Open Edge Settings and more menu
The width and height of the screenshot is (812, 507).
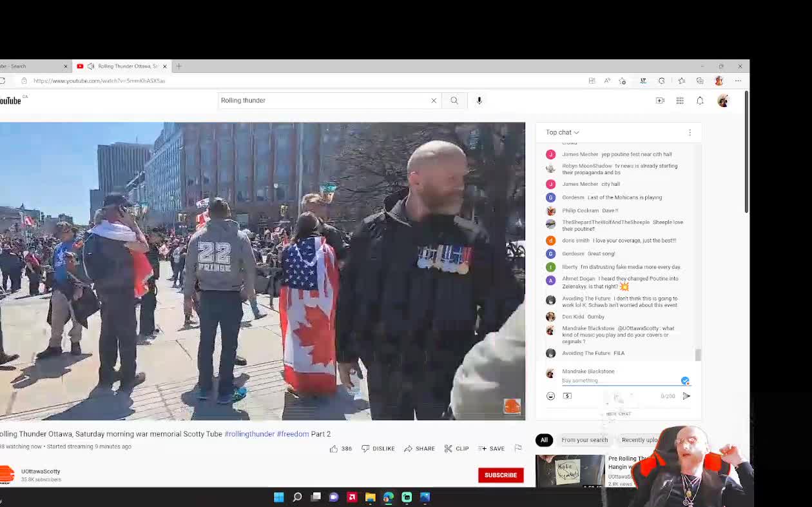[x=738, y=81]
